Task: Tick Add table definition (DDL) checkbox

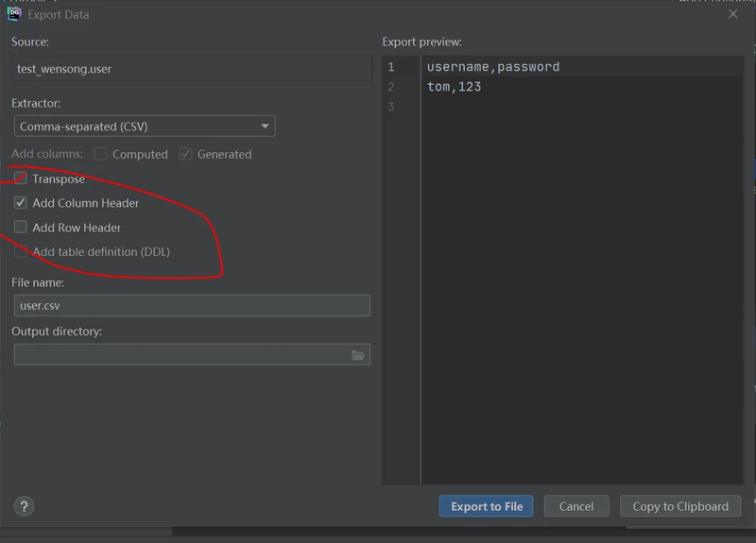Action: pyautogui.click(x=20, y=251)
